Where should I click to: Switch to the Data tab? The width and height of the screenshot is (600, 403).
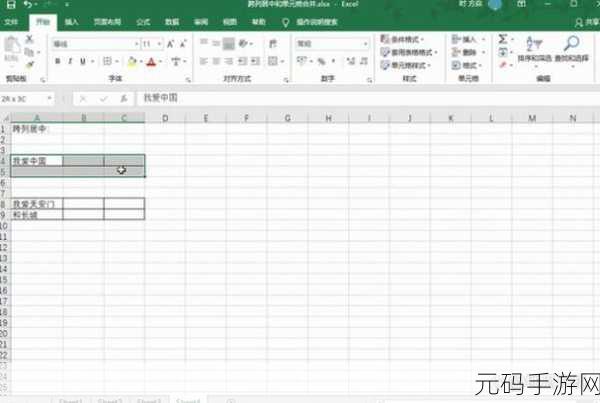pos(172,22)
